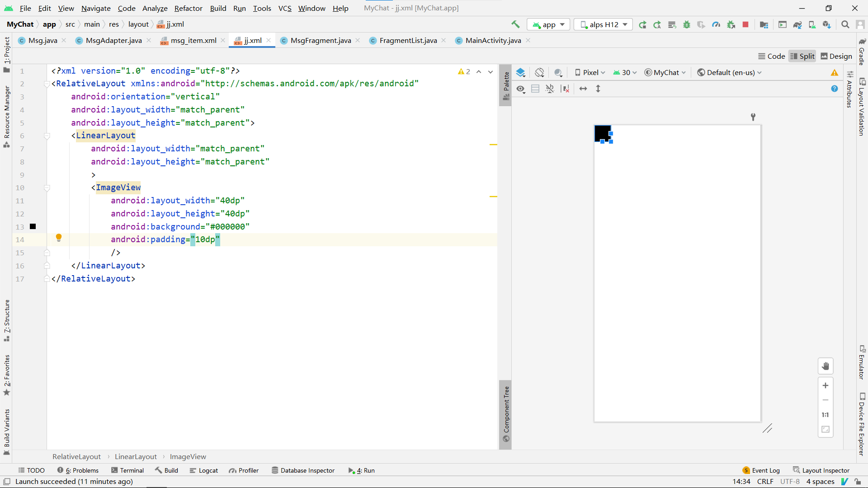The width and height of the screenshot is (868, 488).
Task: Open the SDK Manager icon
Action: pos(827,24)
